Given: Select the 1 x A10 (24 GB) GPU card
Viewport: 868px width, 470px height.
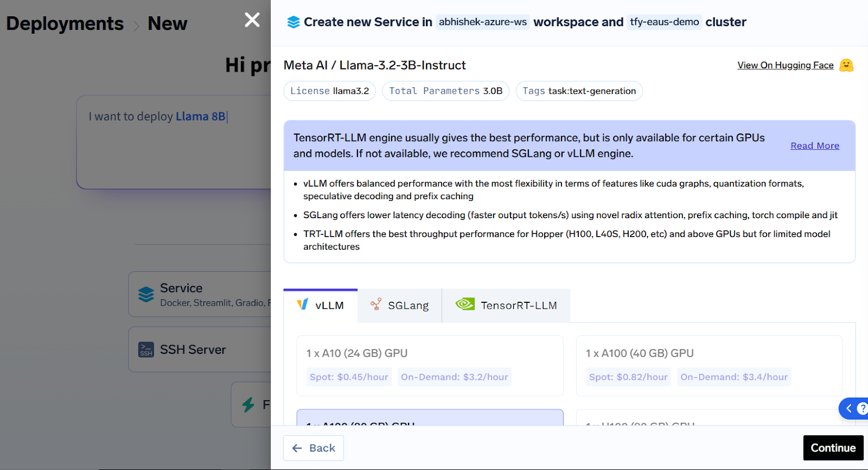Looking at the screenshot, I should (430, 366).
